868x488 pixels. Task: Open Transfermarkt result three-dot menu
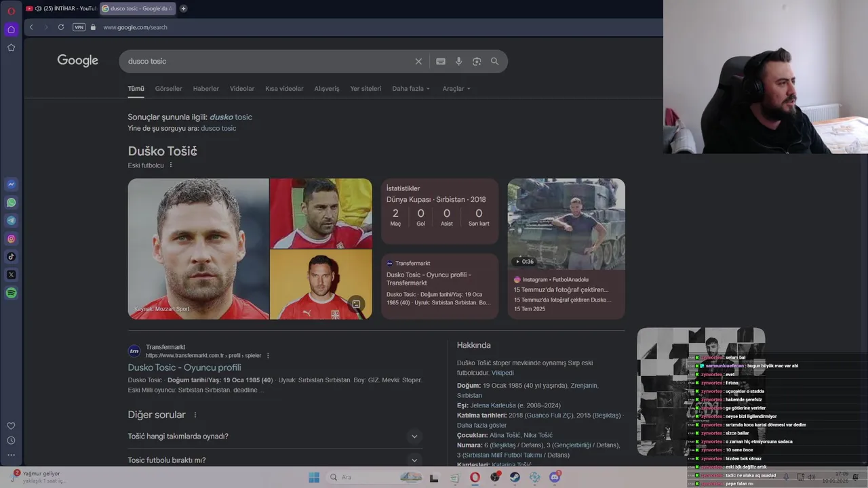coord(268,355)
